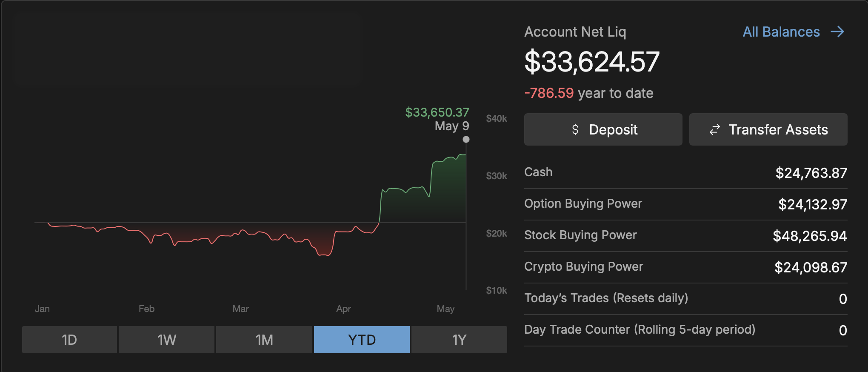
Task: Click the May axis label
Action: [x=445, y=309]
